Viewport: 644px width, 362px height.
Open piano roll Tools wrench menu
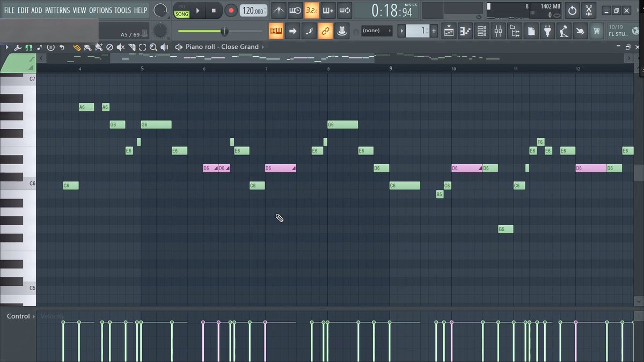[x=17, y=47]
